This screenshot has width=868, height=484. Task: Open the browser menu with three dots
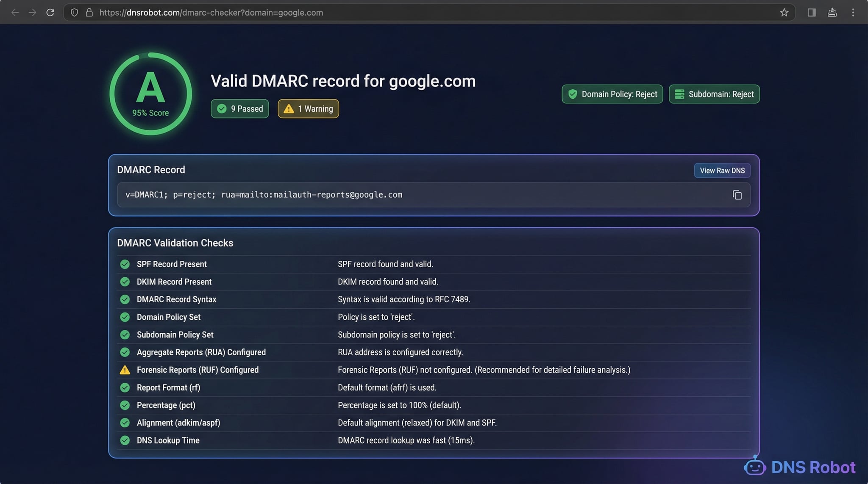(x=853, y=12)
